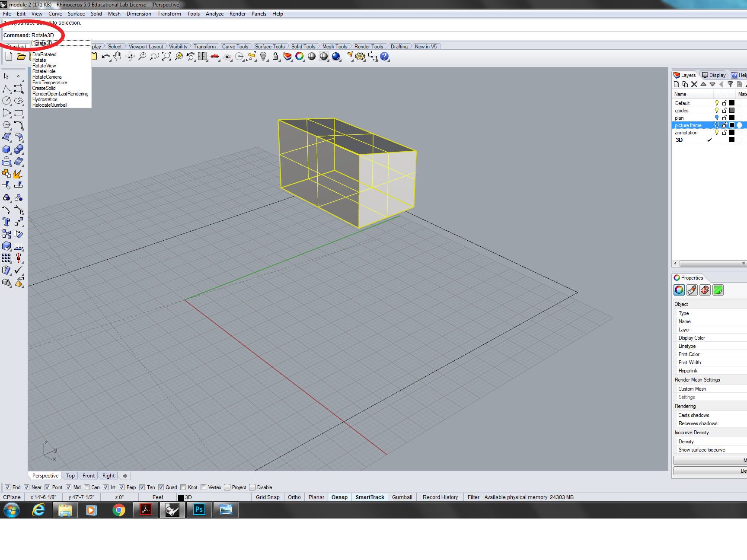
Task: Change the display color of the Default layer
Action: tap(732, 103)
